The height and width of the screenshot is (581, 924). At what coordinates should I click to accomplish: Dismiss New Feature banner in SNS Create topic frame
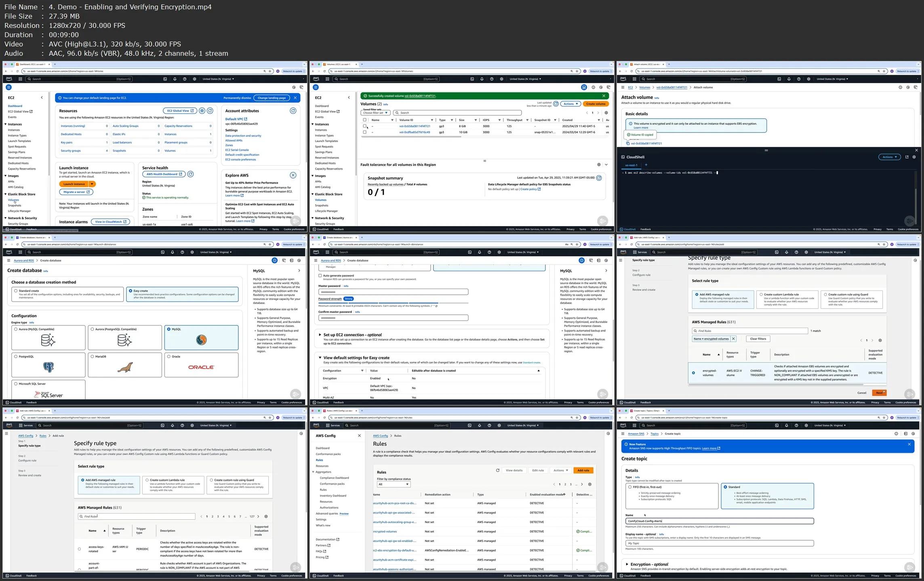click(909, 444)
